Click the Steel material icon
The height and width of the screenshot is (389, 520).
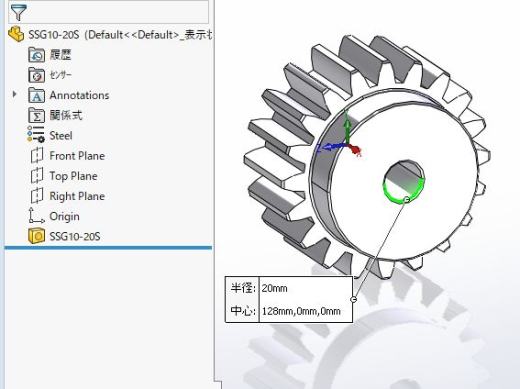tap(36, 134)
